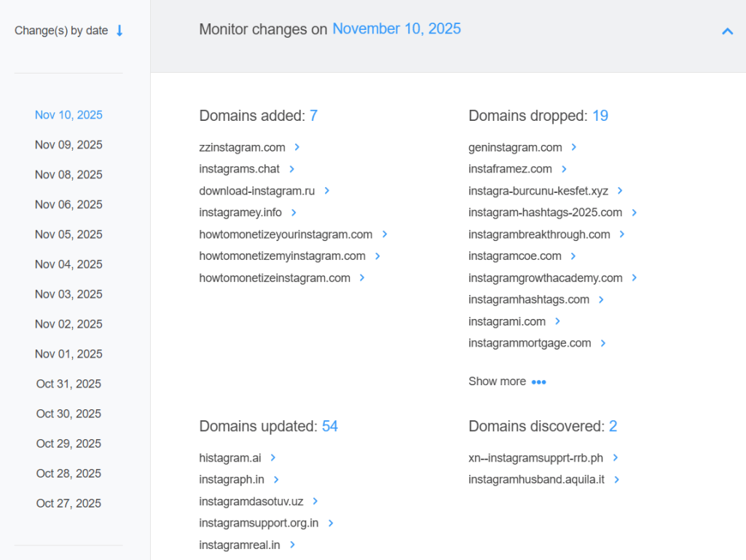Expand details for instagrammortgage.com

point(602,343)
